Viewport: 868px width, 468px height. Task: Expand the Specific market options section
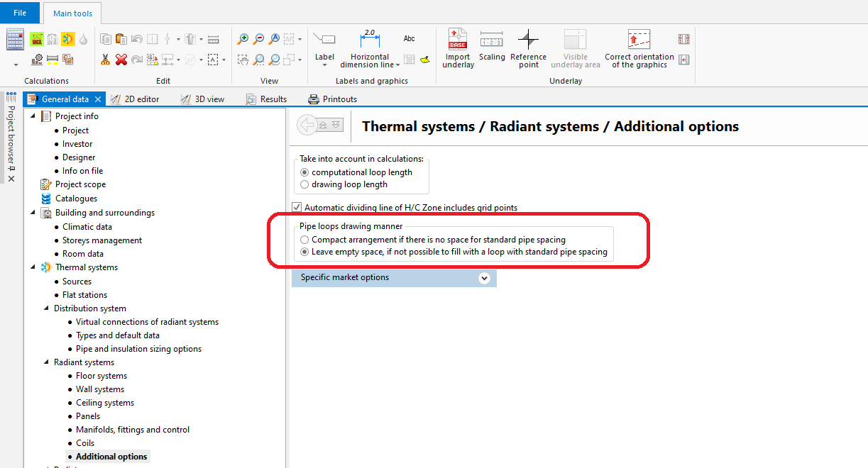485,278
